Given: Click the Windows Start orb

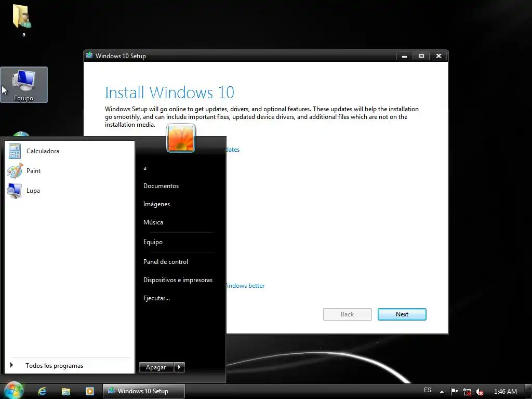Looking at the screenshot, I should click(x=13, y=391).
